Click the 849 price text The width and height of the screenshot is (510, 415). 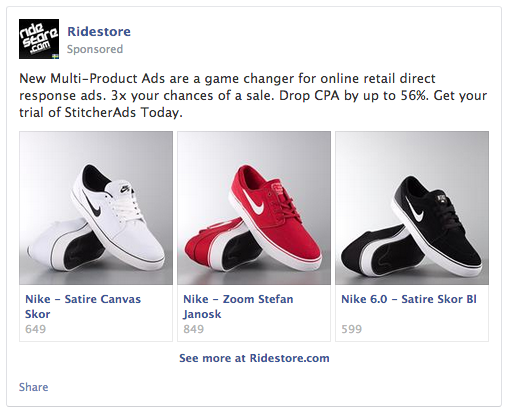[x=193, y=329]
